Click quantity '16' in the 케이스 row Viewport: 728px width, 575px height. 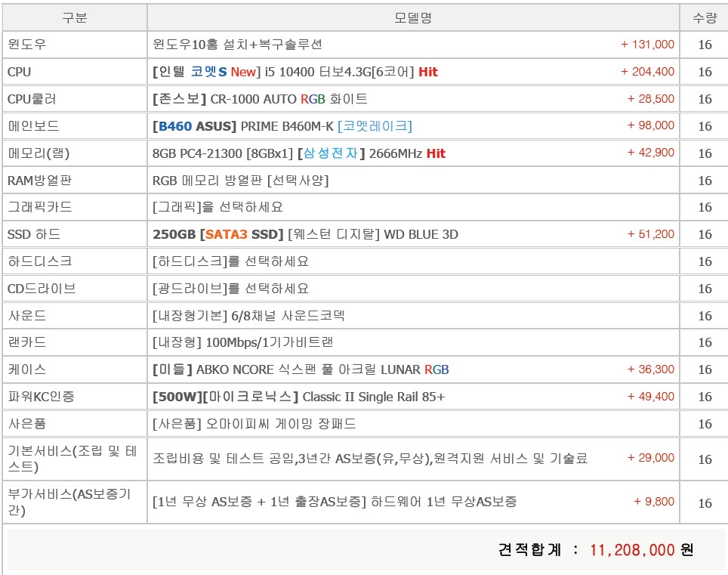point(705,369)
